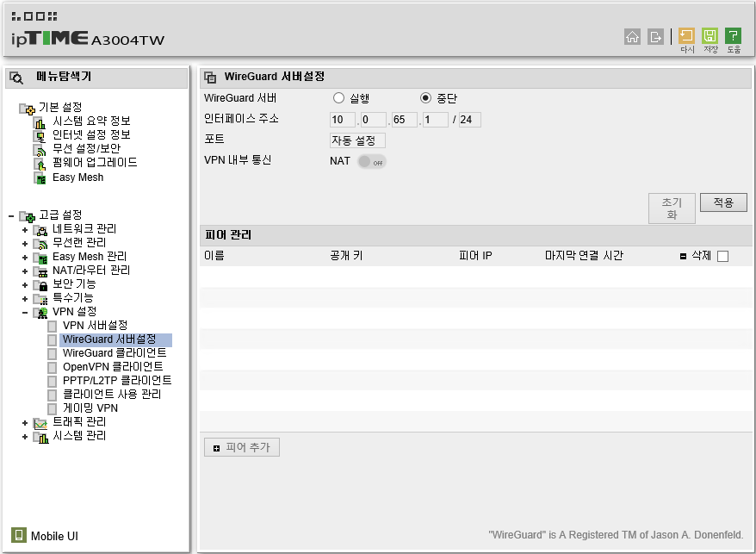
Task: Collapse the VPN 설정 tree node
Action: click(25, 314)
